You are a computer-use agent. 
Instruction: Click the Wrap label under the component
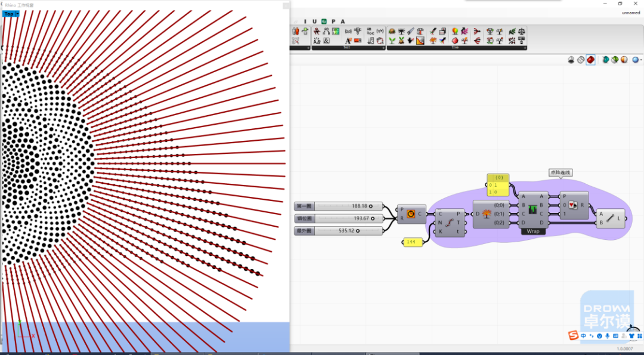coord(533,231)
